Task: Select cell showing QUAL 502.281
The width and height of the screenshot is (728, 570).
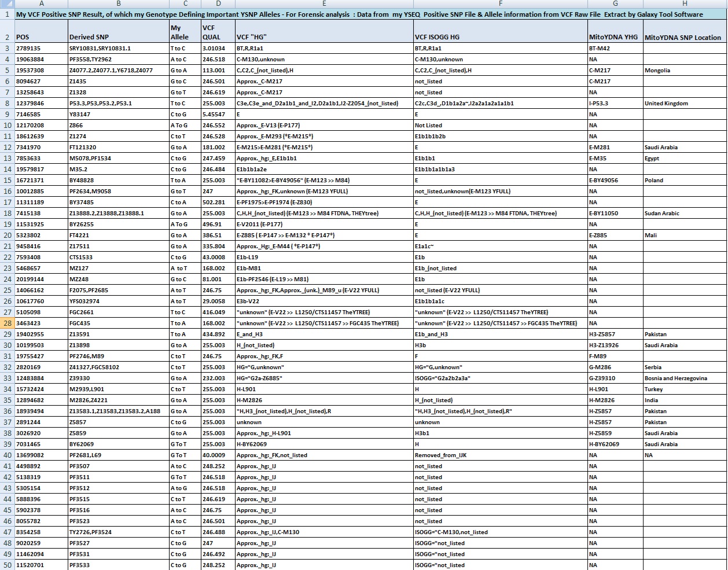Action: tap(218, 202)
